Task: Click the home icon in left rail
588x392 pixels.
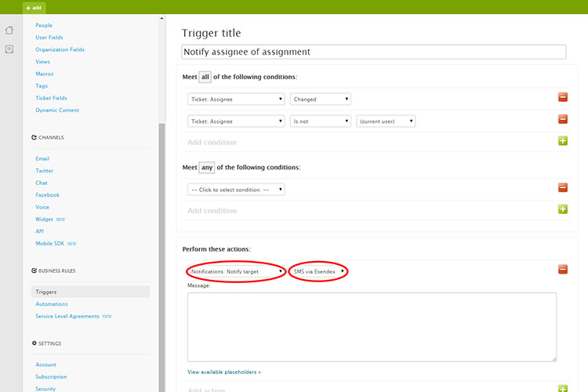Action: (9, 31)
